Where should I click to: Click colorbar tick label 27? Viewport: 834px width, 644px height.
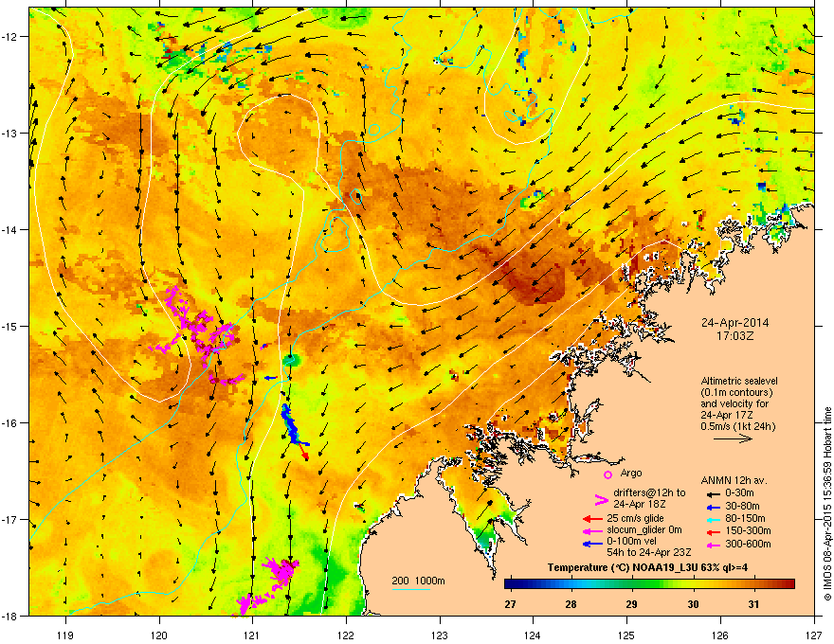coord(510,604)
